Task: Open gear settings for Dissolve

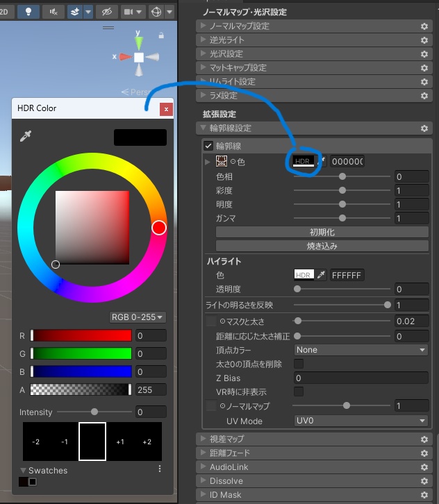Action: click(x=424, y=481)
